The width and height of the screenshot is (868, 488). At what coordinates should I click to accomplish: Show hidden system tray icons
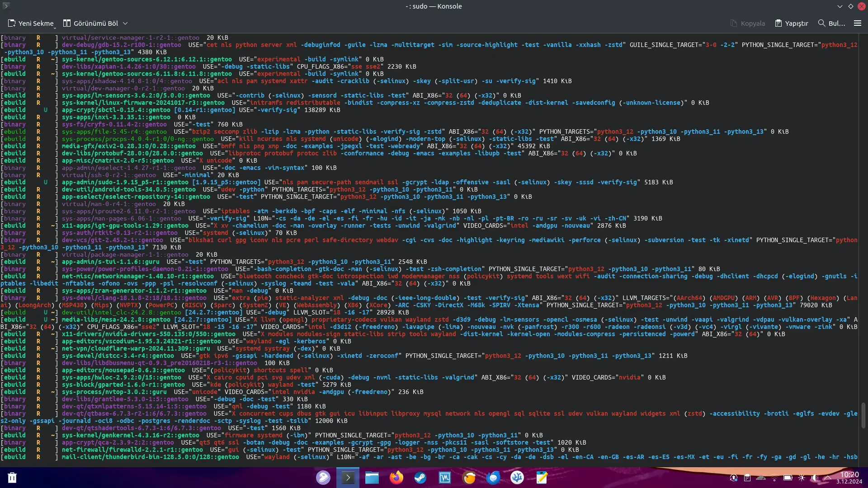pos(828,478)
